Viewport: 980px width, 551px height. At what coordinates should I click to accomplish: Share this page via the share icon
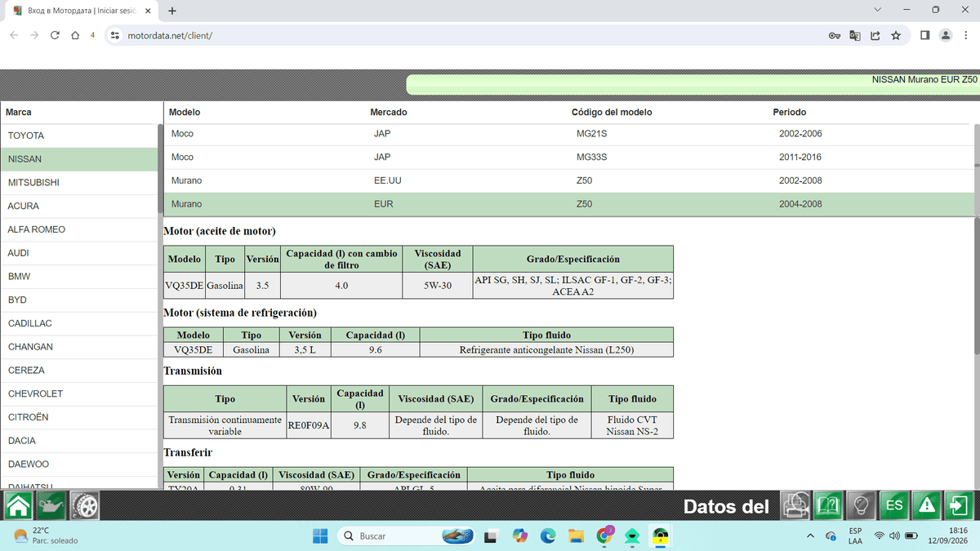[875, 35]
